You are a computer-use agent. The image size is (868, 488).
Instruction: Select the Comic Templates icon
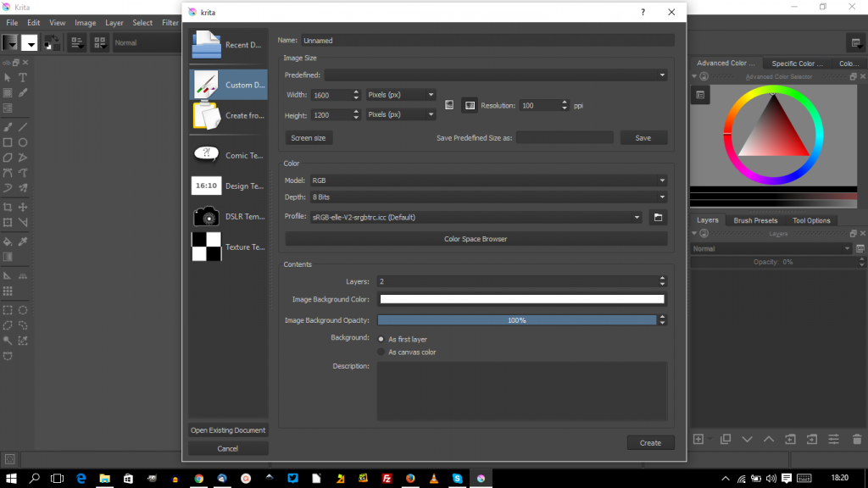[207, 154]
